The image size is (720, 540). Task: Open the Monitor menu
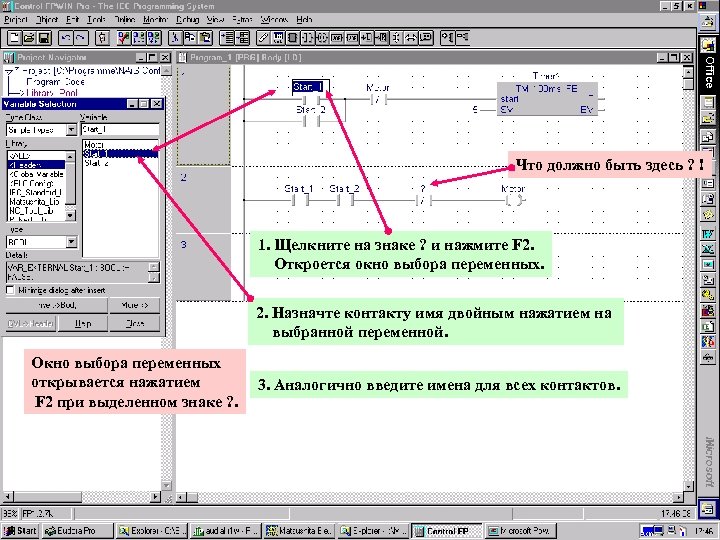tap(156, 20)
